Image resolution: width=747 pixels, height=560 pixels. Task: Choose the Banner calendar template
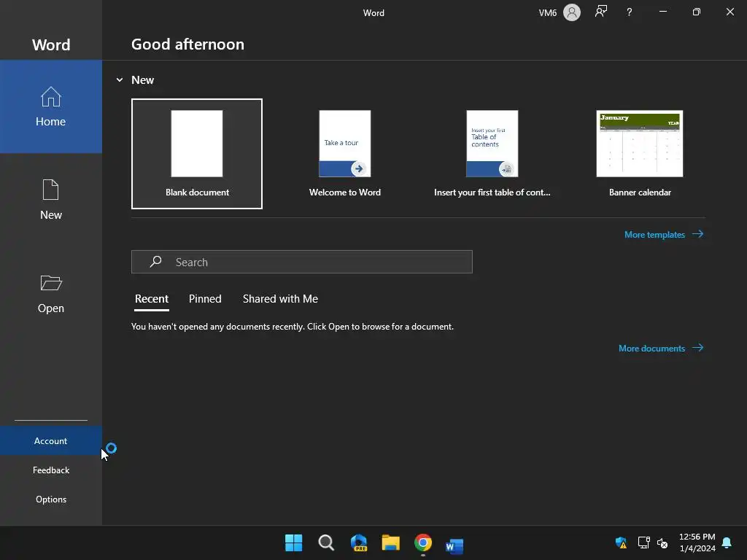640,154
